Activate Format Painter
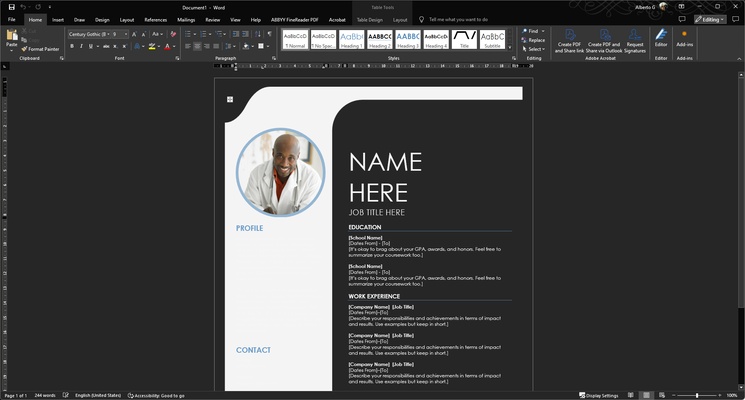The image size is (745, 400). [x=40, y=49]
